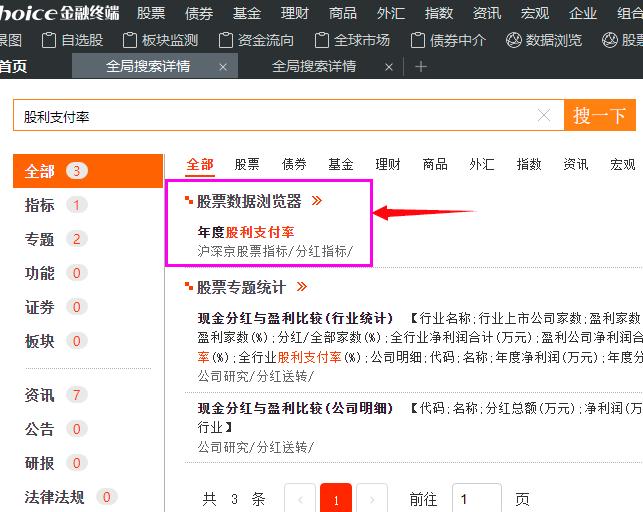
Task: Switch to the 首页 tab
Action: pyautogui.click(x=14, y=66)
